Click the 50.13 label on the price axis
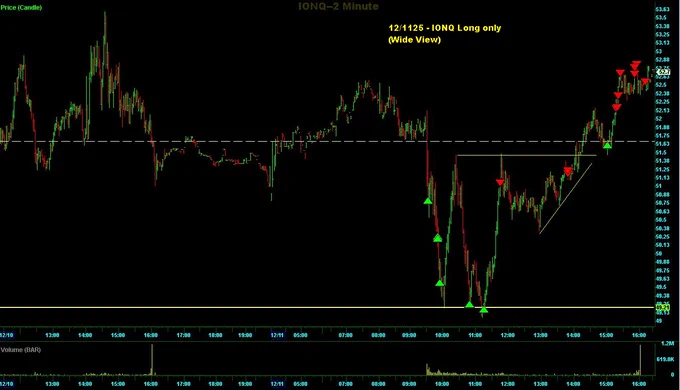Screen dimensions: 680x390 pos(662,245)
